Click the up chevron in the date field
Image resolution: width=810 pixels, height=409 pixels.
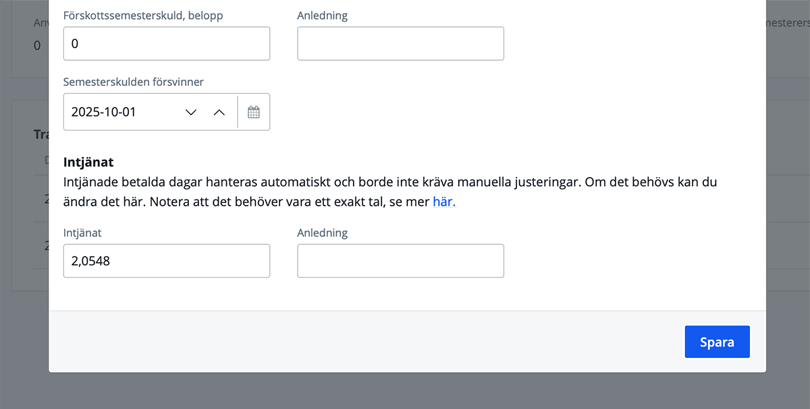point(219,112)
